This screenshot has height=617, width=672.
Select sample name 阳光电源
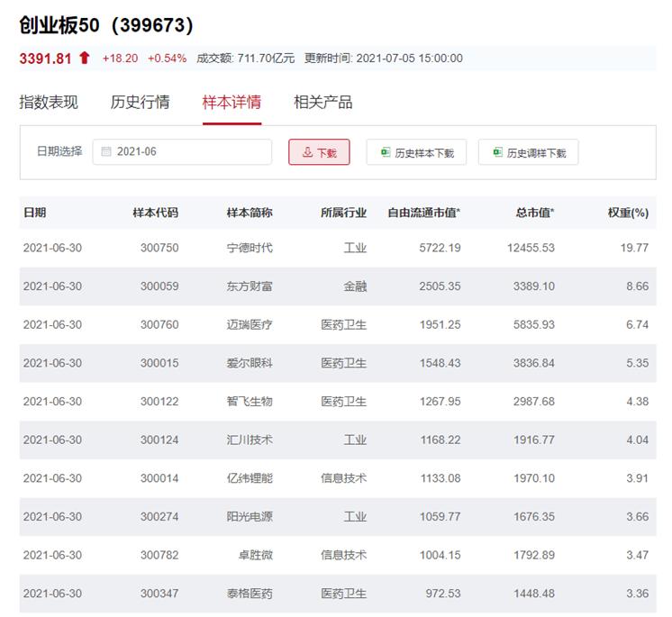point(250,516)
